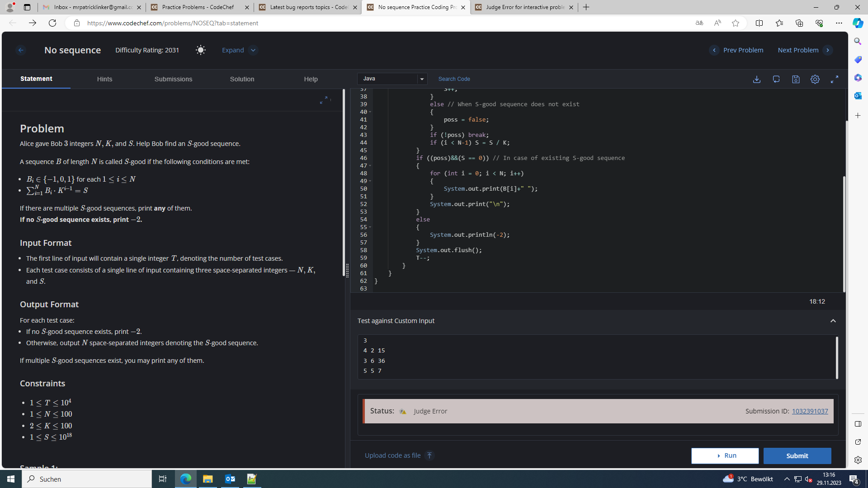Switch to the Submissions tab
Viewport: 868px width, 488px height.
tap(173, 79)
